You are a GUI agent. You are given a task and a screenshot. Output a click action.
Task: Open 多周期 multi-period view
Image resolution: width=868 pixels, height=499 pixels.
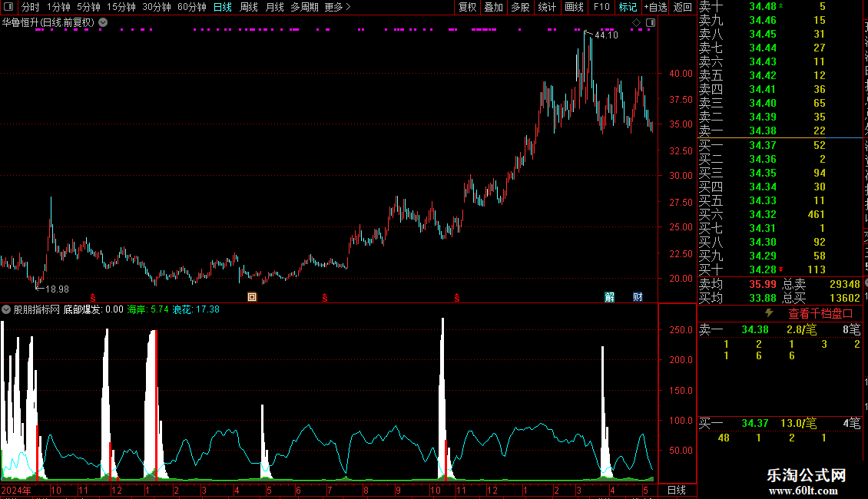pyautogui.click(x=304, y=7)
